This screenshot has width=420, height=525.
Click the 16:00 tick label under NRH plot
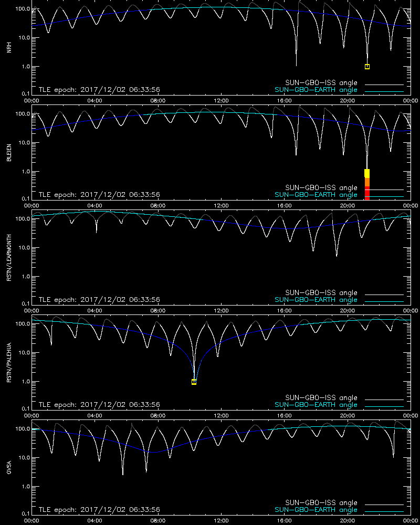click(x=284, y=101)
